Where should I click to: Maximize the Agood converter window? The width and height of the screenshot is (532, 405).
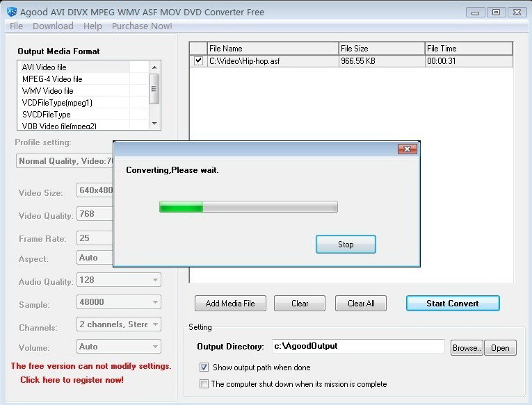[496, 13]
